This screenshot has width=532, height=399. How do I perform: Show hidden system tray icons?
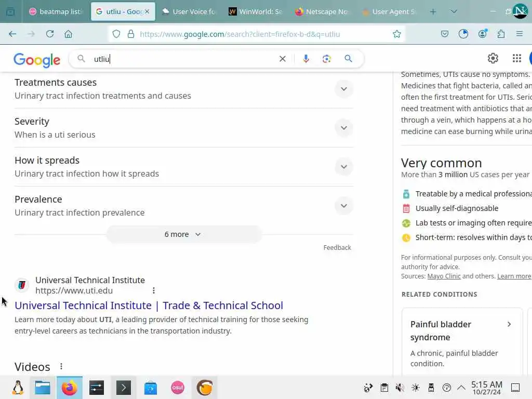click(x=461, y=388)
